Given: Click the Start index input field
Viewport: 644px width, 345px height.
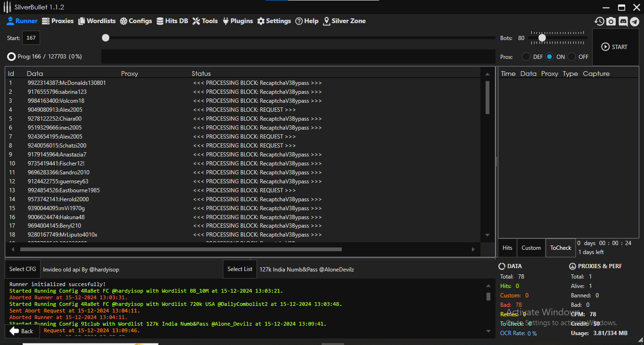Looking at the screenshot, I should [x=31, y=38].
